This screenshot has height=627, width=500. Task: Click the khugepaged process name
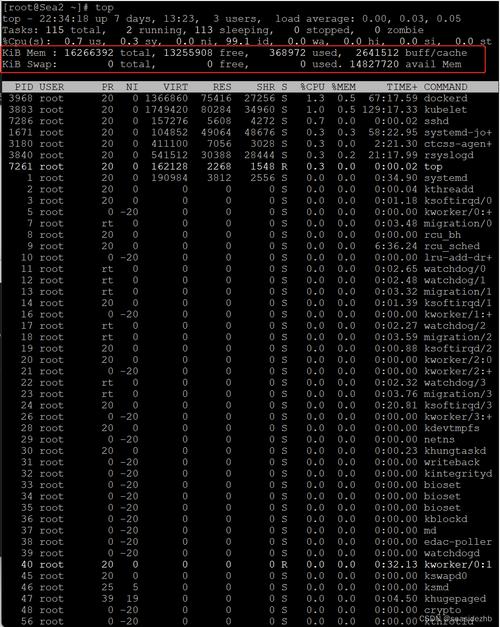tap(455, 599)
